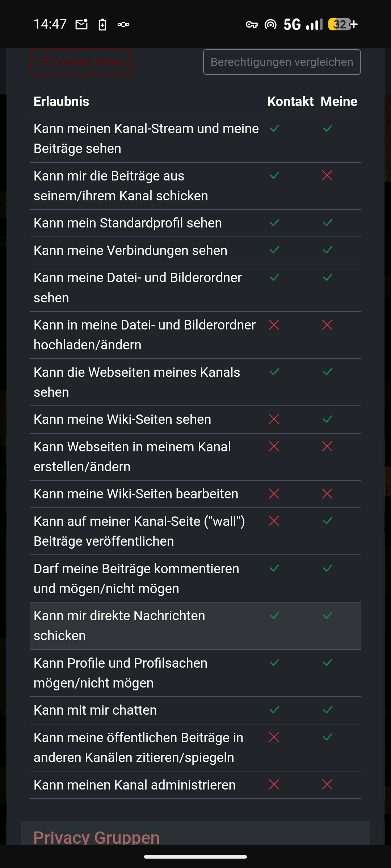Tap Kontakt check icon for chatten row
The image size is (391, 868).
tap(274, 710)
